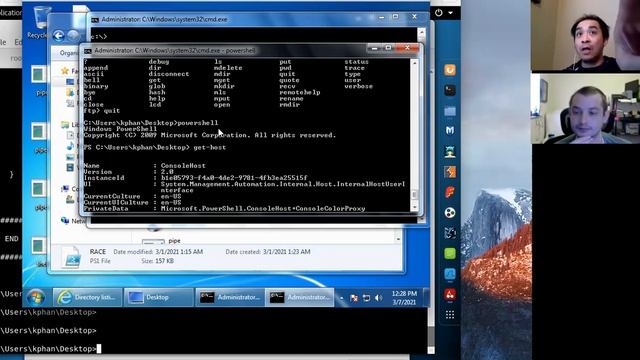Launch the red F icon in the dock

pos(450,192)
